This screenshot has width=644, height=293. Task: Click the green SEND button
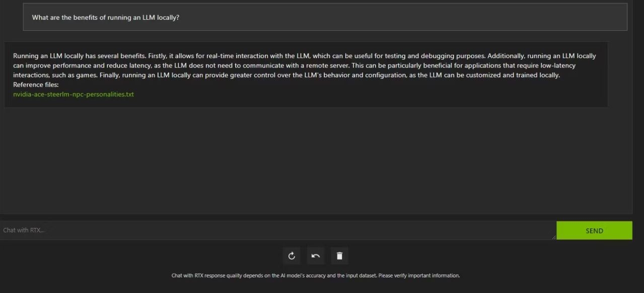pyautogui.click(x=594, y=230)
